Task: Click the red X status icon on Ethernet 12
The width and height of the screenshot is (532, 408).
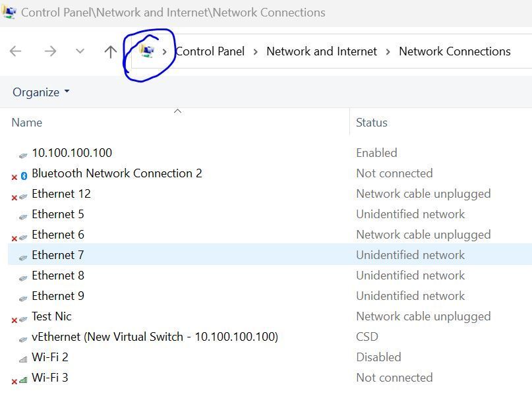Action: pos(14,197)
